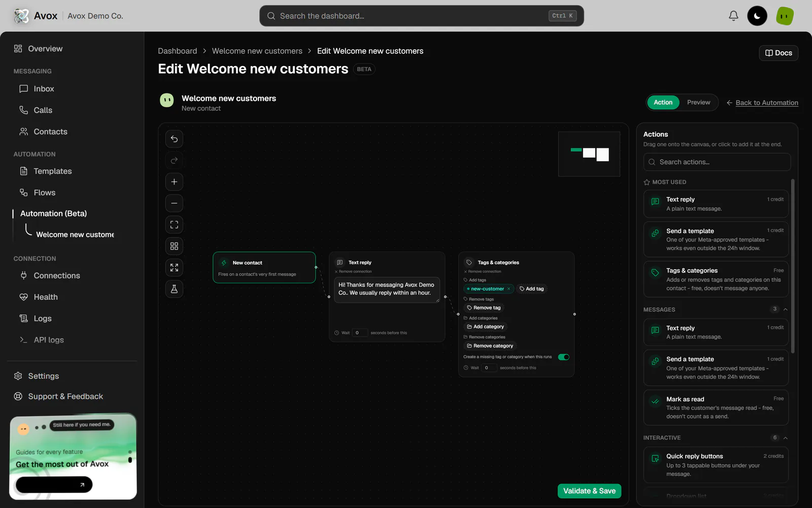The height and width of the screenshot is (508, 812).
Task: Click the canvas minimap thumbnail
Action: tap(589, 154)
